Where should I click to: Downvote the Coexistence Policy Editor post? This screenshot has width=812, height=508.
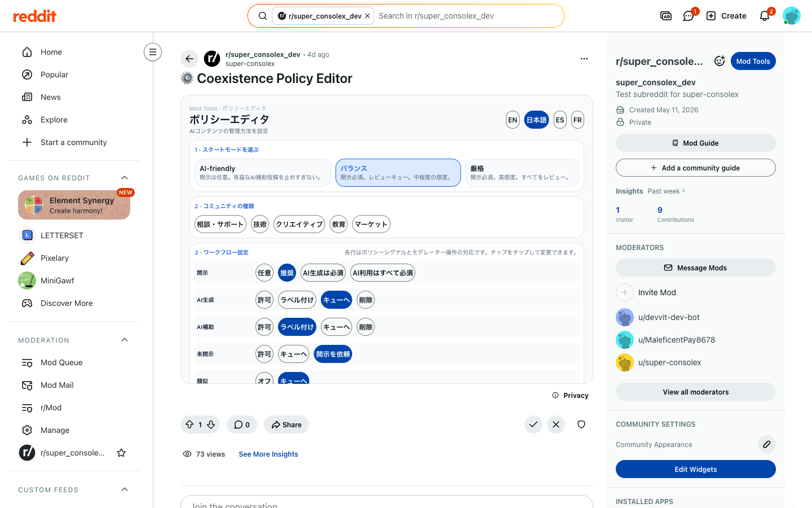[211, 424]
